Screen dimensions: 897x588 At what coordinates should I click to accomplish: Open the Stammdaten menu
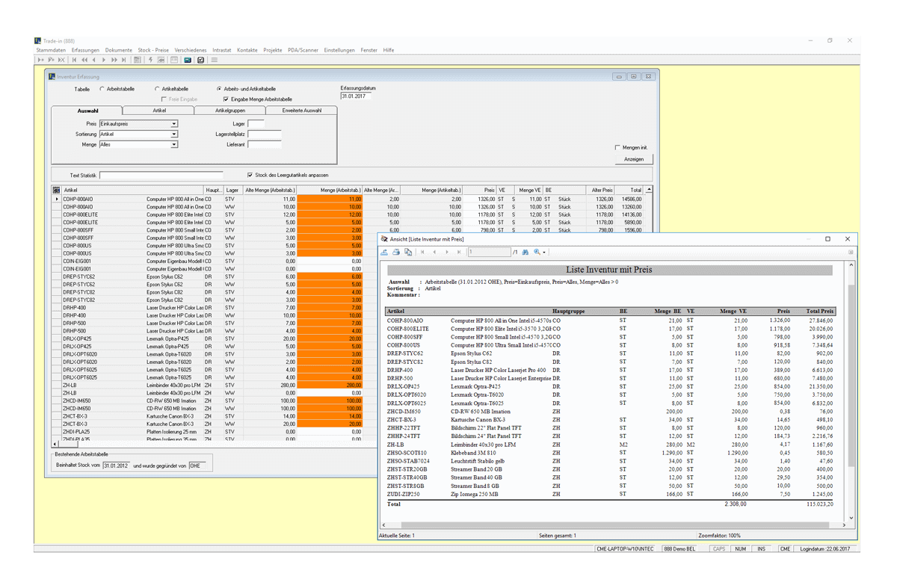pos(51,50)
